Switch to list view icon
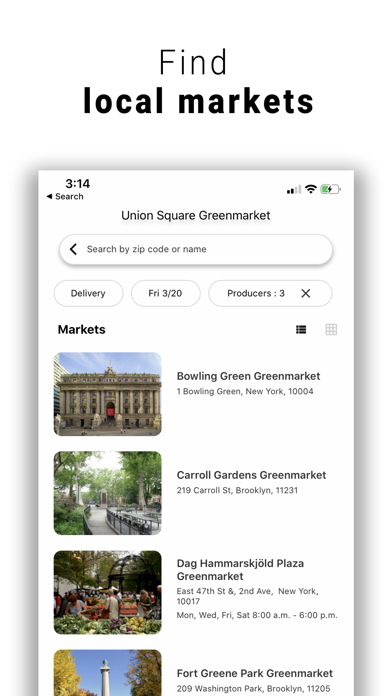The image size is (392, 696). point(301,329)
